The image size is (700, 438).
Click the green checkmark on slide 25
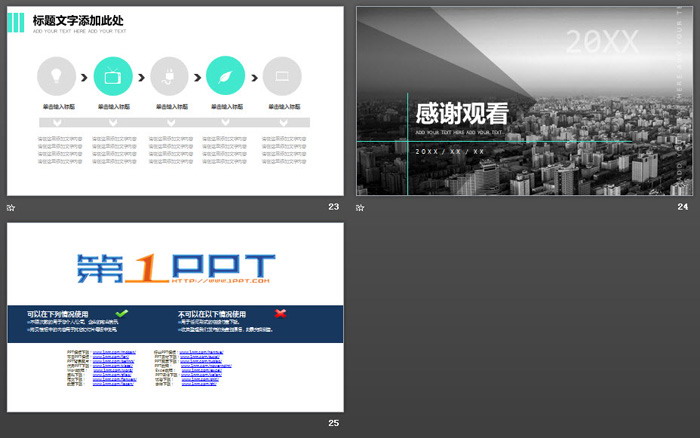click(x=122, y=313)
